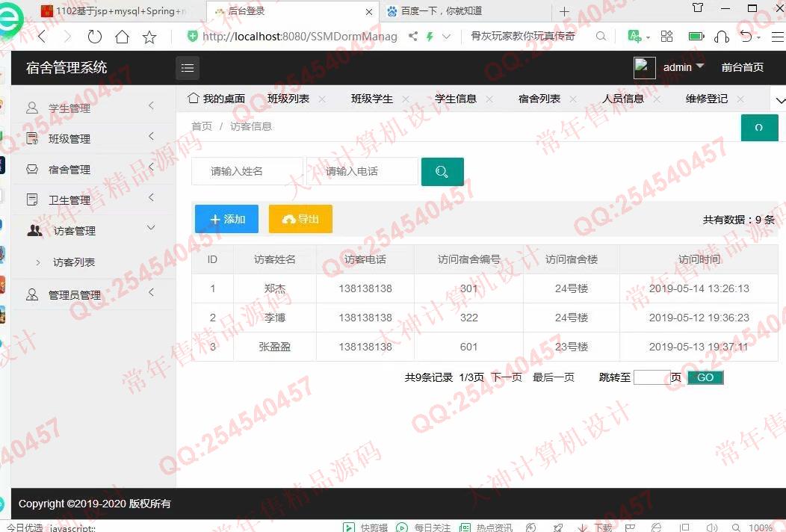Expand the 班级管理 menu
The height and width of the screenshot is (532, 786).
click(x=93, y=138)
